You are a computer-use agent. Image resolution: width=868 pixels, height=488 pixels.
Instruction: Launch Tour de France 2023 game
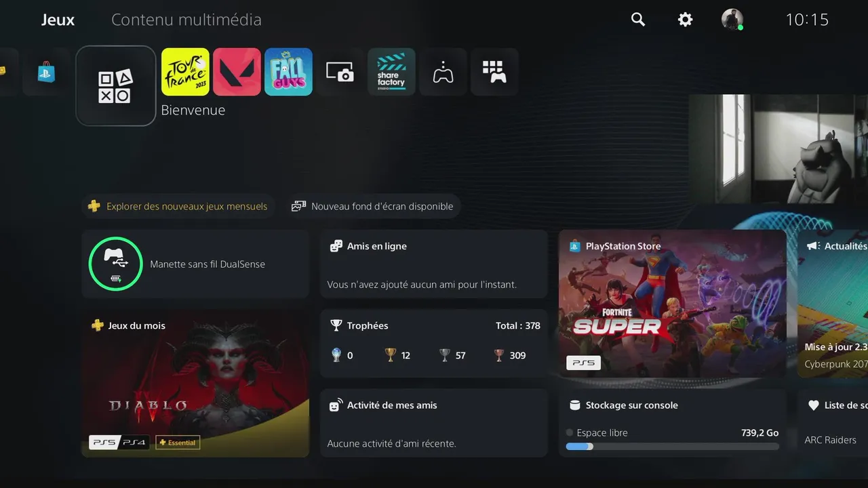[x=185, y=71]
